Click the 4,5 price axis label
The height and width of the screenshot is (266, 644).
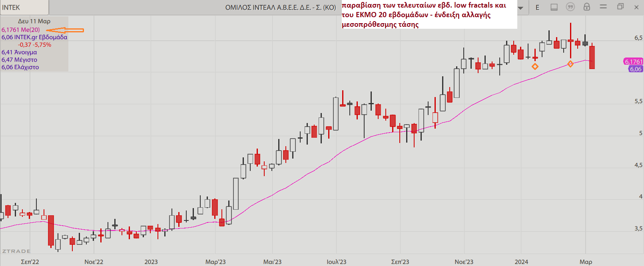click(x=638, y=165)
